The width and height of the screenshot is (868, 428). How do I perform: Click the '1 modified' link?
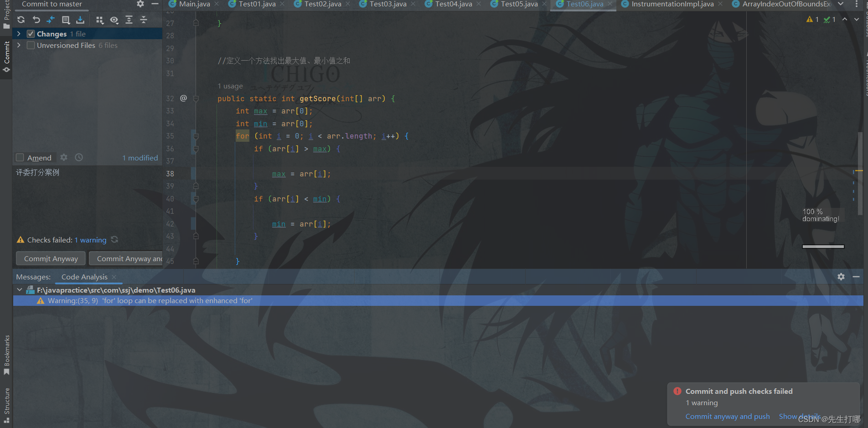(x=140, y=158)
